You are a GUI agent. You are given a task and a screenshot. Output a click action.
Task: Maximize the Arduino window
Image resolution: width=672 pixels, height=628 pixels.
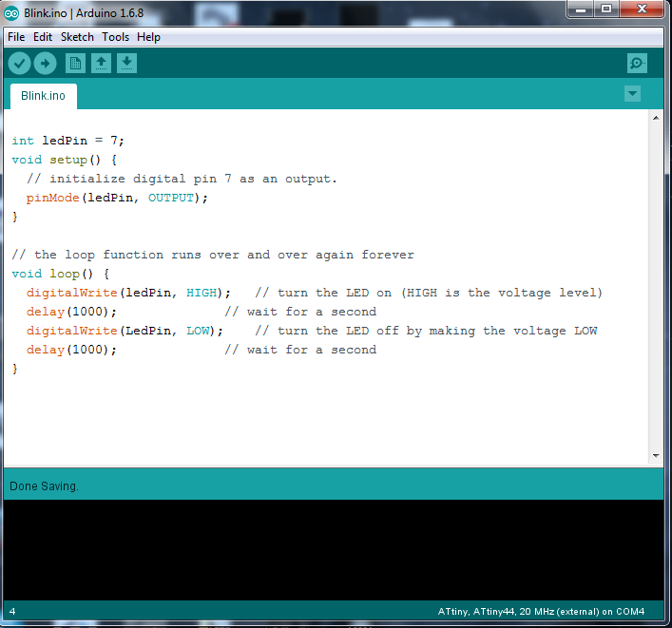point(606,9)
